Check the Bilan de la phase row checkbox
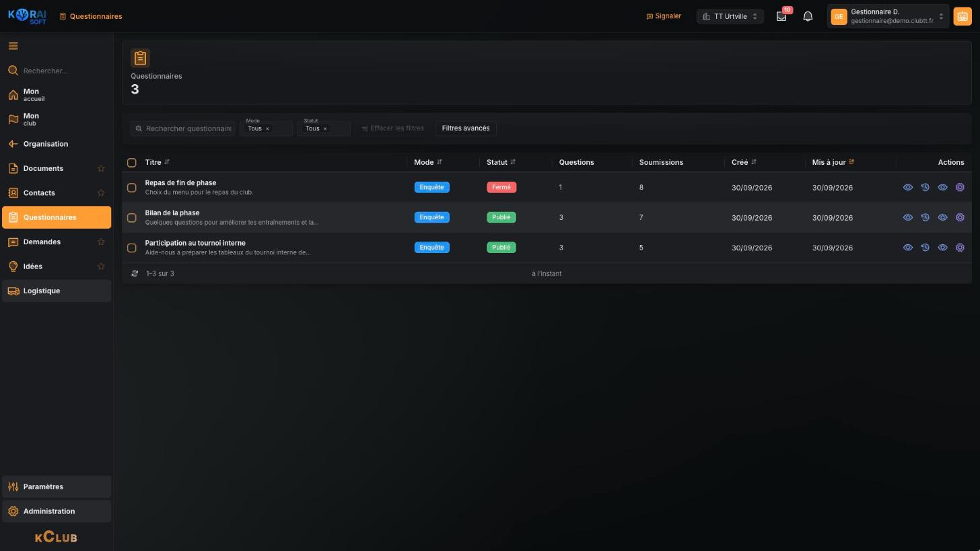The image size is (980, 551). tap(132, 218)
